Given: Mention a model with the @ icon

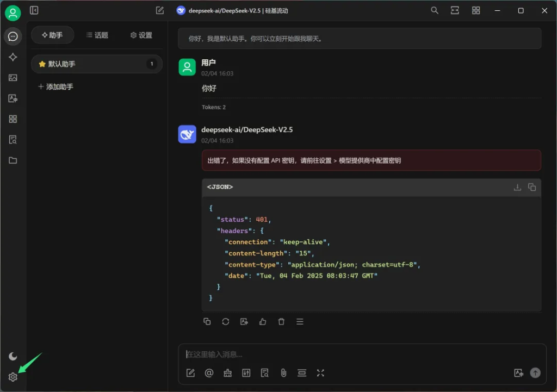Looking at the screenshot, I should pyautogui.click(x=209, y=373).
